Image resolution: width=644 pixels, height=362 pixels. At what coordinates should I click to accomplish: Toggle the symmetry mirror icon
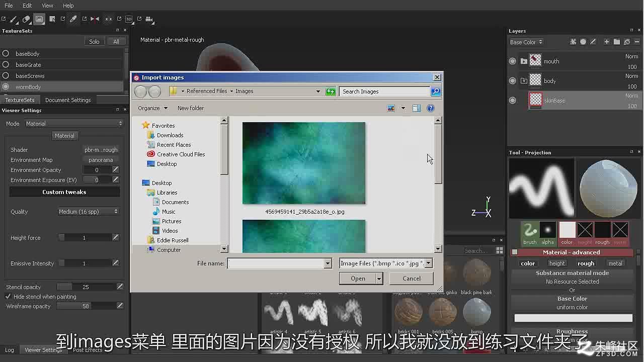coord(95,19)
